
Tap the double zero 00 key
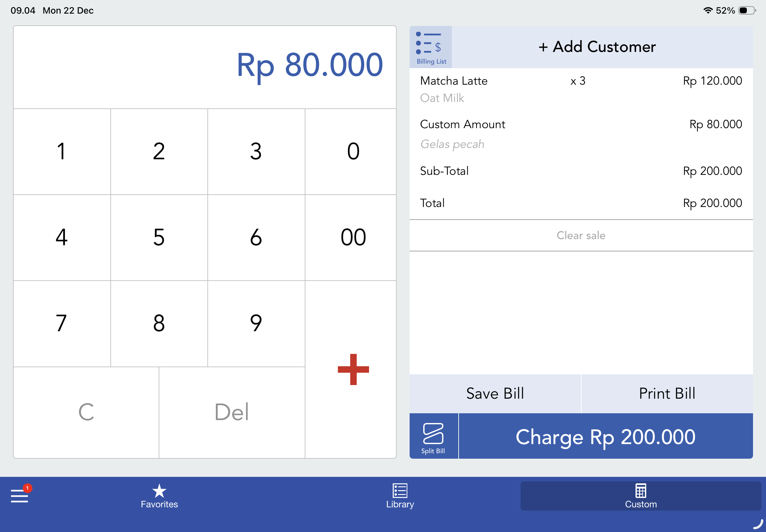(353, 237)
